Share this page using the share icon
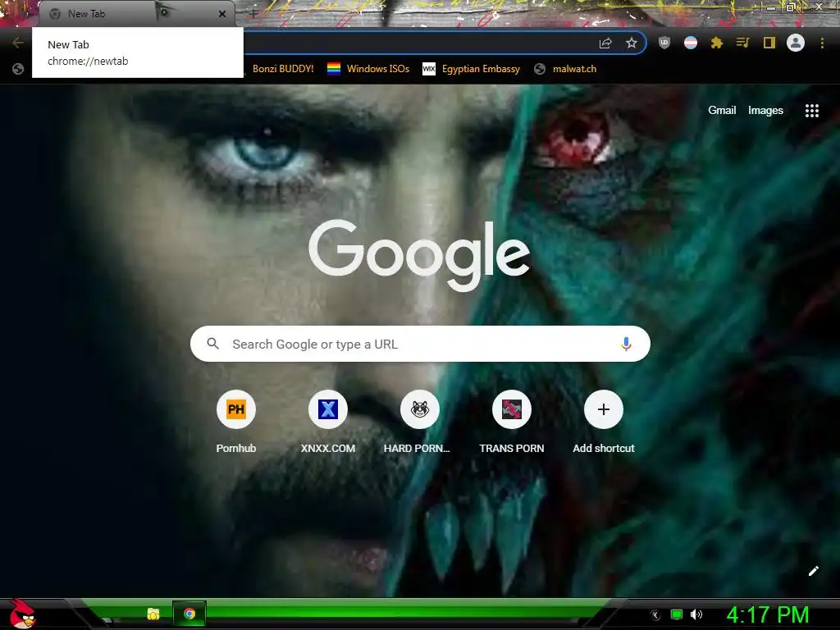840x630 pixels. pos(605,43)
